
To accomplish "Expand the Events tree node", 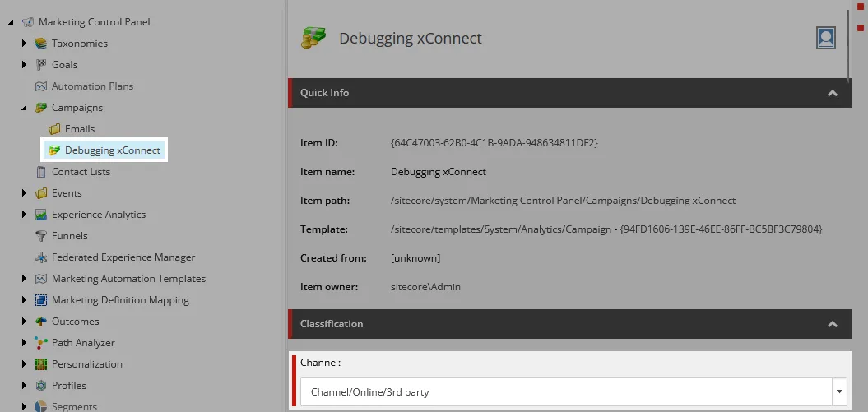I will point(24,193).
